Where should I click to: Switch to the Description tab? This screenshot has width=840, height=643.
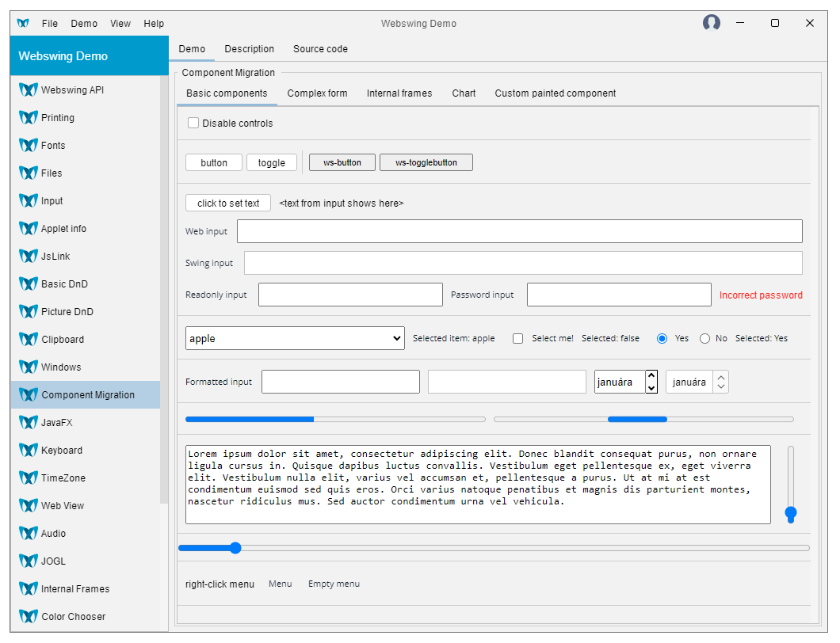coord(249,49)
